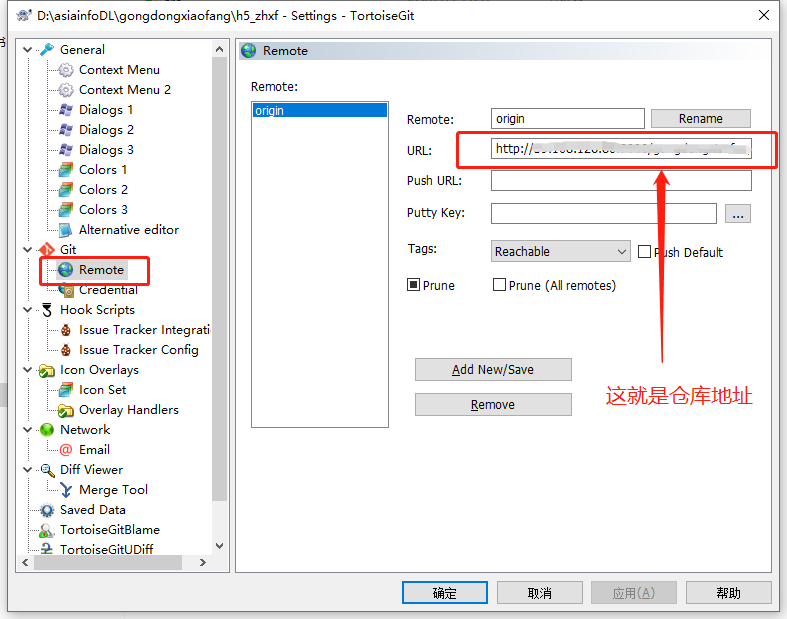
Task: Open the Email settings page
Action: pos(94,450)
